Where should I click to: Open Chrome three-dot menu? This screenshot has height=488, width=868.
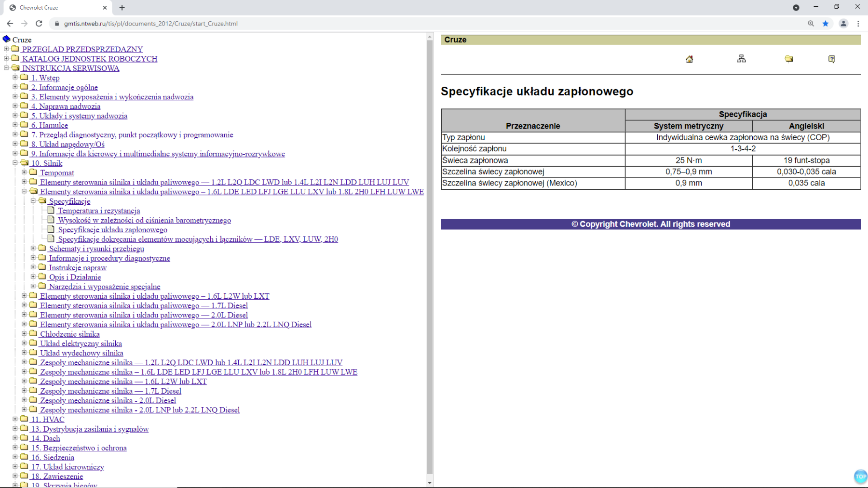pos(858,24)
